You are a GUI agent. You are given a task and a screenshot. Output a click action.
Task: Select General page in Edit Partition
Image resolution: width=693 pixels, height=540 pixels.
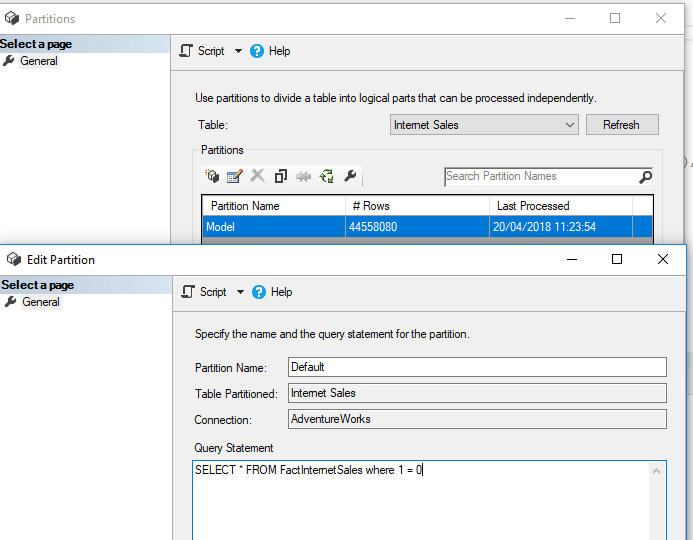click(40, 302)
